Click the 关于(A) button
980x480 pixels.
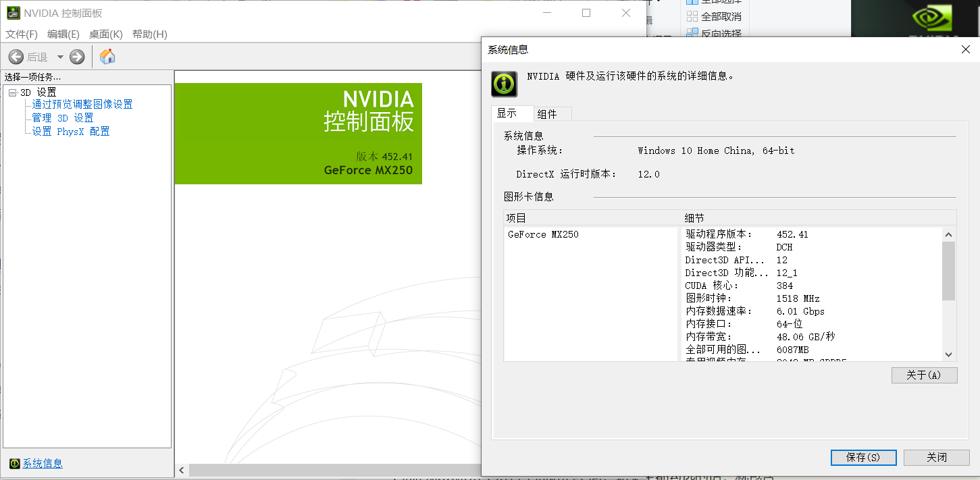(924, 375)
